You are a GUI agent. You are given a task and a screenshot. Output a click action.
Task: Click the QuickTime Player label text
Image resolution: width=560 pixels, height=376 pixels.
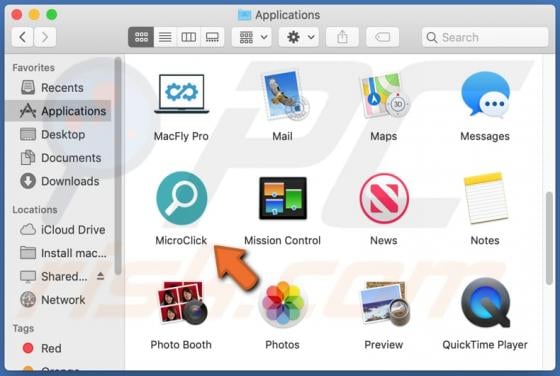pos(485,345)
